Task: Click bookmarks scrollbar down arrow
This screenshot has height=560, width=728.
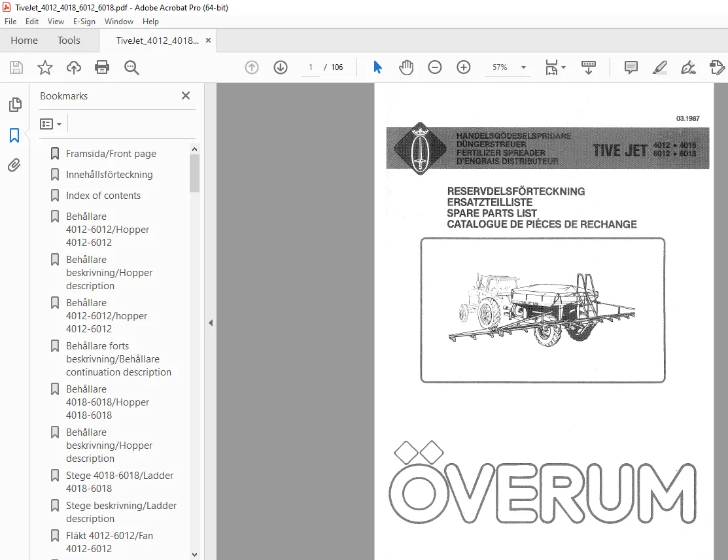Action: (194, 554)
